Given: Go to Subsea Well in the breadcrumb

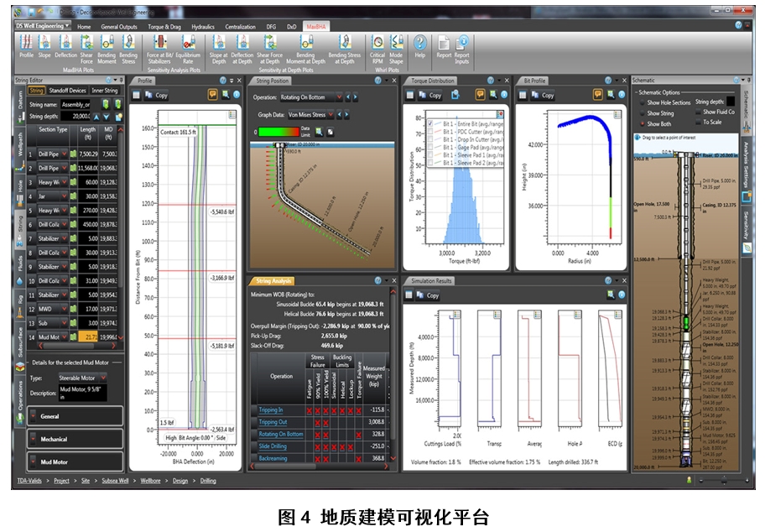Looking at the screenshot, I should 115,481.
